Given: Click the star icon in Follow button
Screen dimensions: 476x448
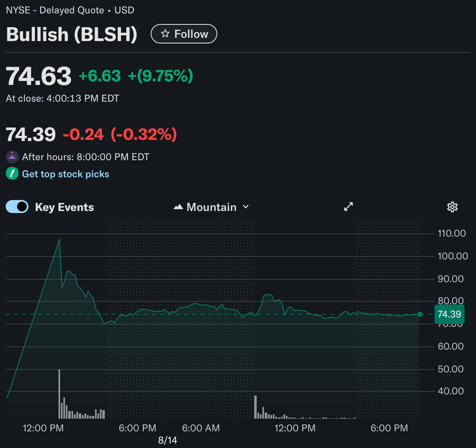Looking at the screenshot, I should click(x=165, y=33).
